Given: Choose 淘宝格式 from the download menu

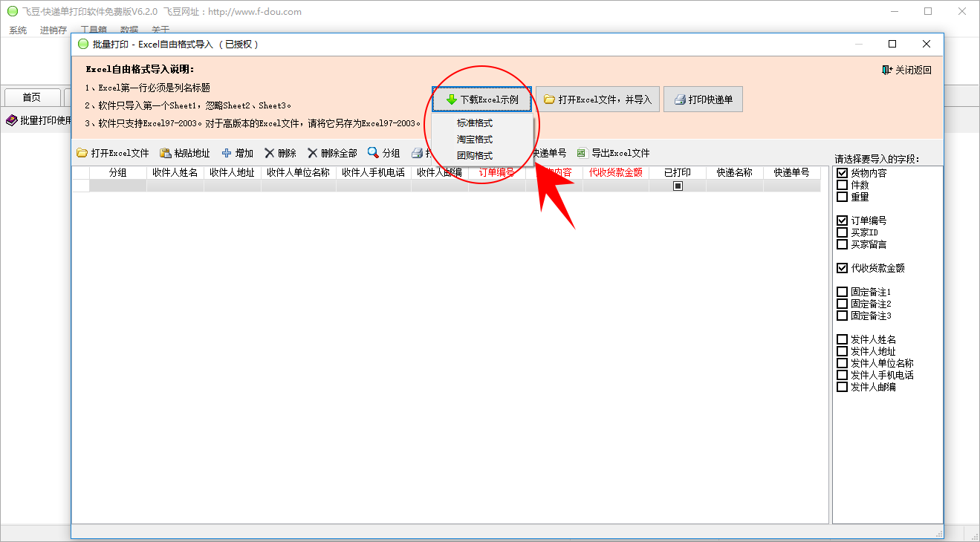Looking at the screenshot, I should tap(475, 140).
